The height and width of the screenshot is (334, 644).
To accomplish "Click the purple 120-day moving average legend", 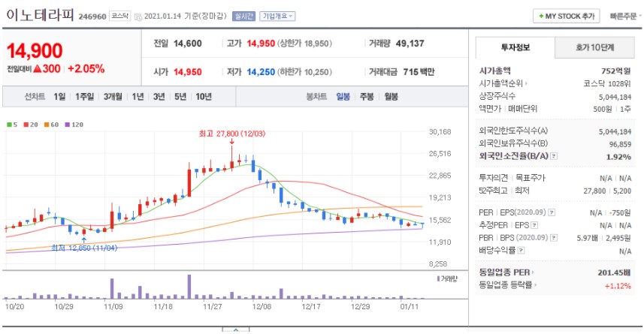I will click(x=74, y=125).
